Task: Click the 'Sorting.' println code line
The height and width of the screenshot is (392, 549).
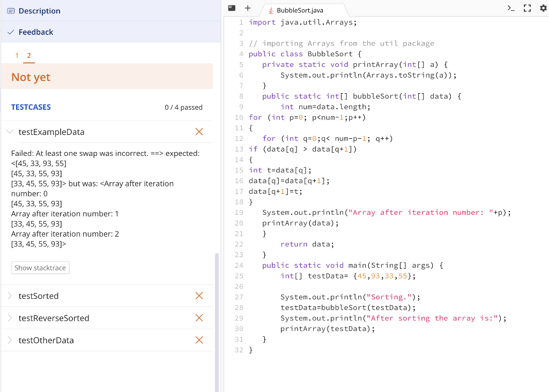Action: [350, 297]
